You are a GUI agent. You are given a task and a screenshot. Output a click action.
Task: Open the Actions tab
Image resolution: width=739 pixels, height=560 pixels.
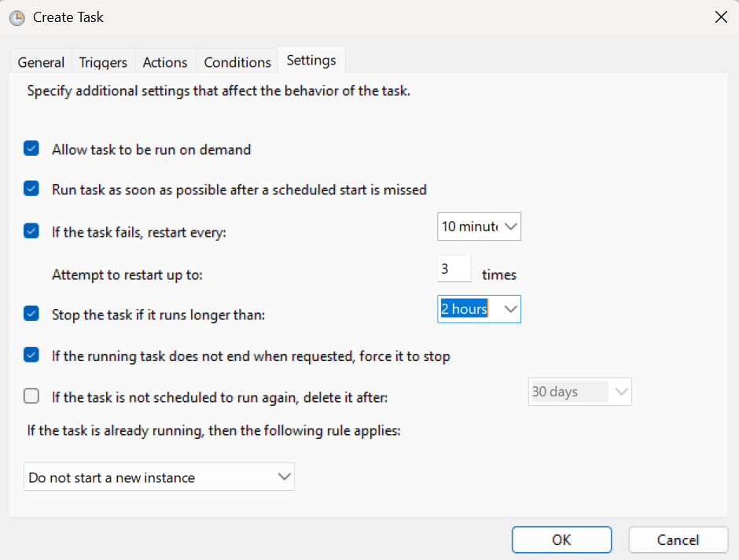pos(165,61)
